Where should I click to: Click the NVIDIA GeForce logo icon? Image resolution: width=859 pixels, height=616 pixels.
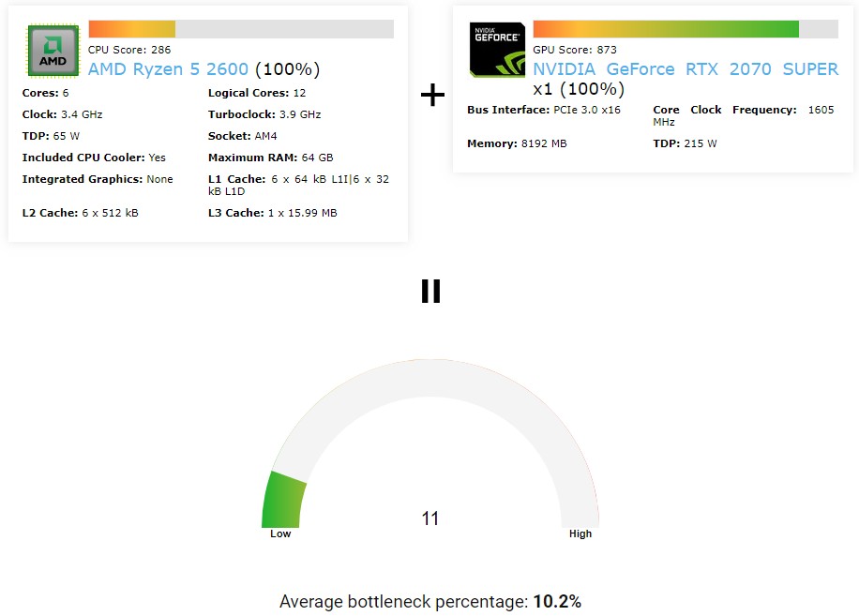coord(497,50)
